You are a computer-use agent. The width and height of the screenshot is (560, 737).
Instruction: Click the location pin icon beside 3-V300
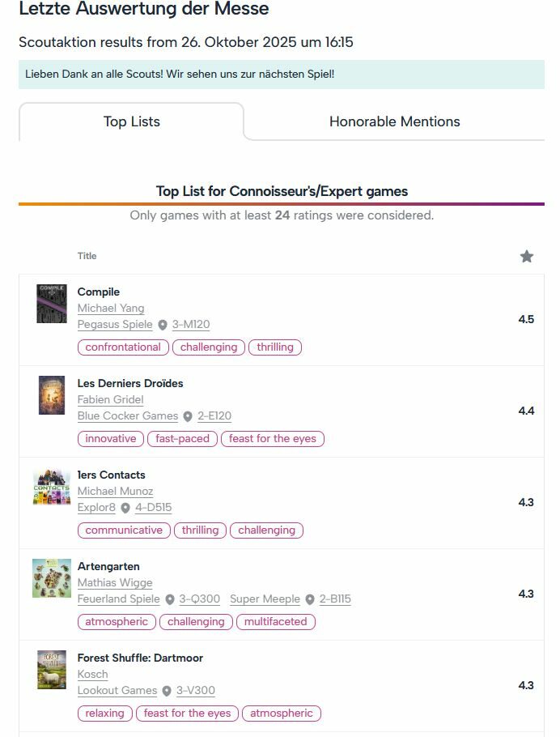pos(167,691)
